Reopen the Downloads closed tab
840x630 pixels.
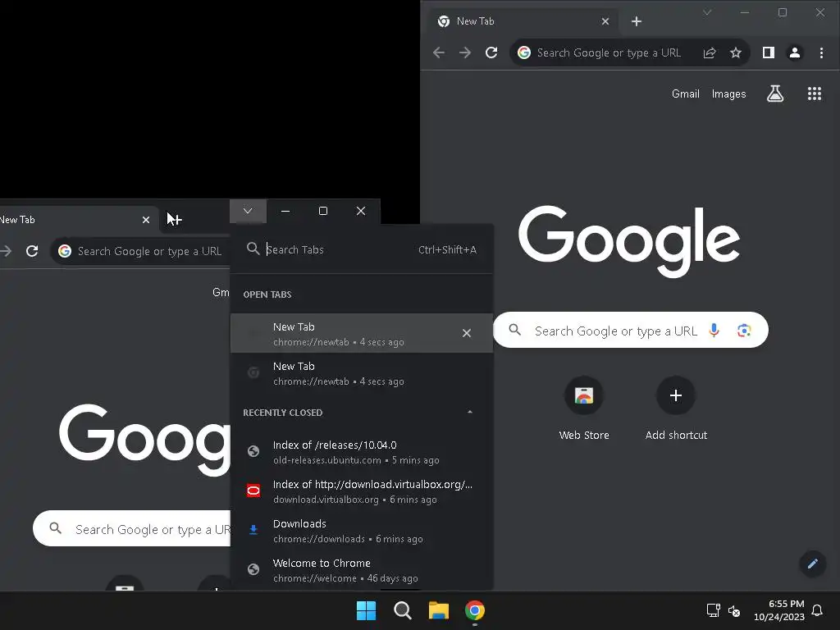pos(361,531)
